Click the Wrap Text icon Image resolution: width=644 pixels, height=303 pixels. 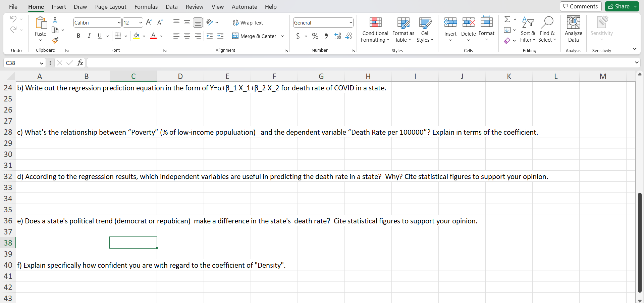point(235,23)
